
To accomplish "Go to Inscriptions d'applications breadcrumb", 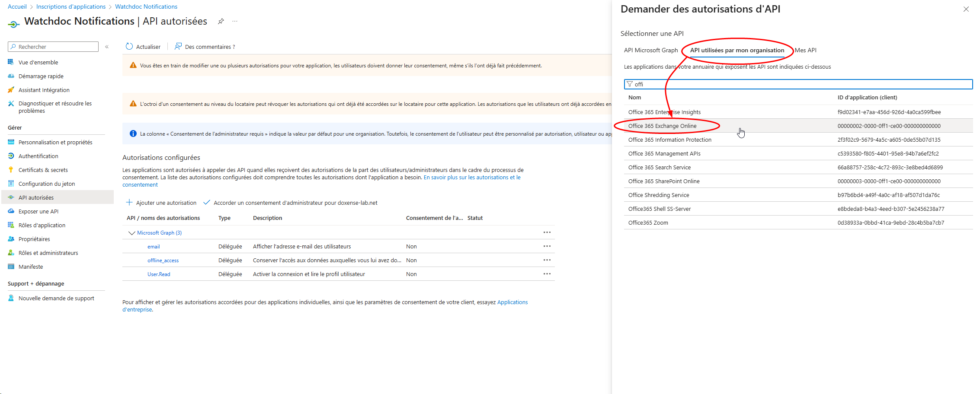I will pos(71,6).
